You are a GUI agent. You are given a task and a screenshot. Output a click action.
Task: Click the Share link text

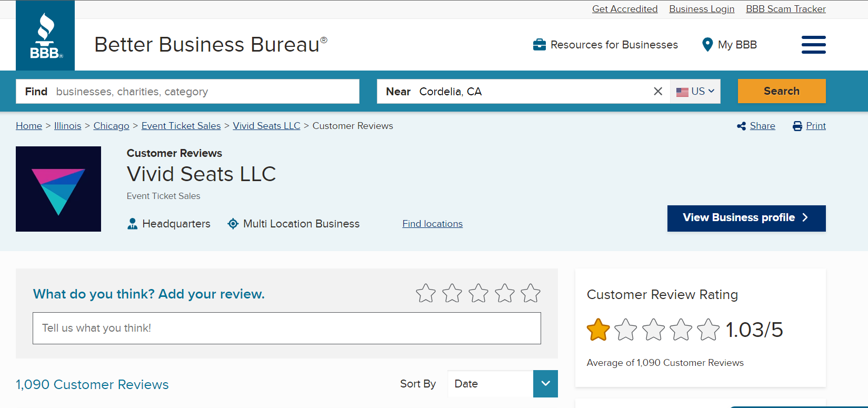763,126
